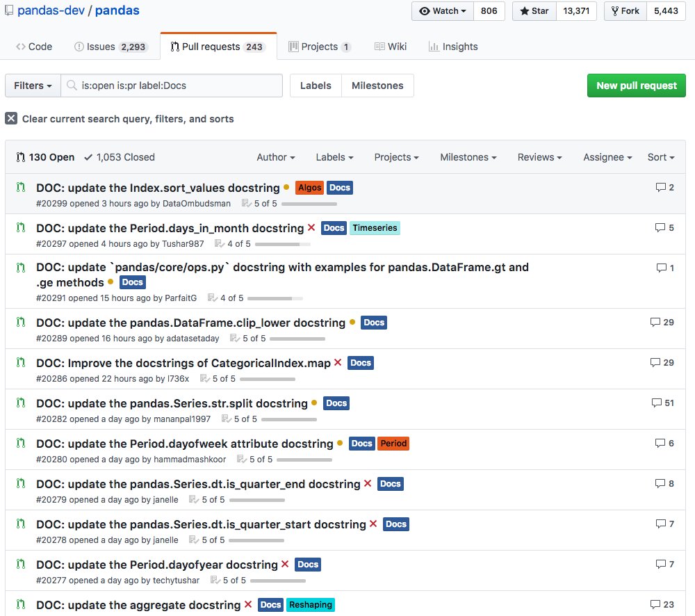Viewport: 695px width, 616px height.
Task: Open the pandas repository link
Action: click(x=117, y=10)
